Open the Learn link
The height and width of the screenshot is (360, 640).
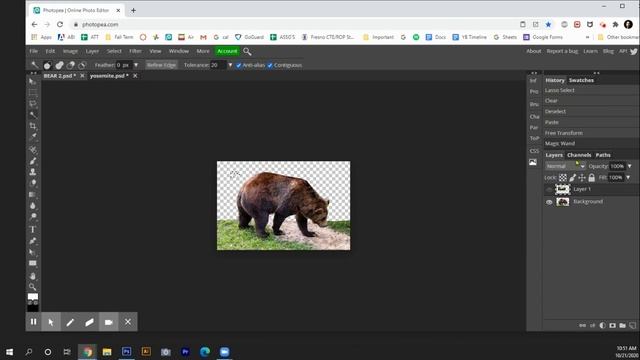[590, 51]
